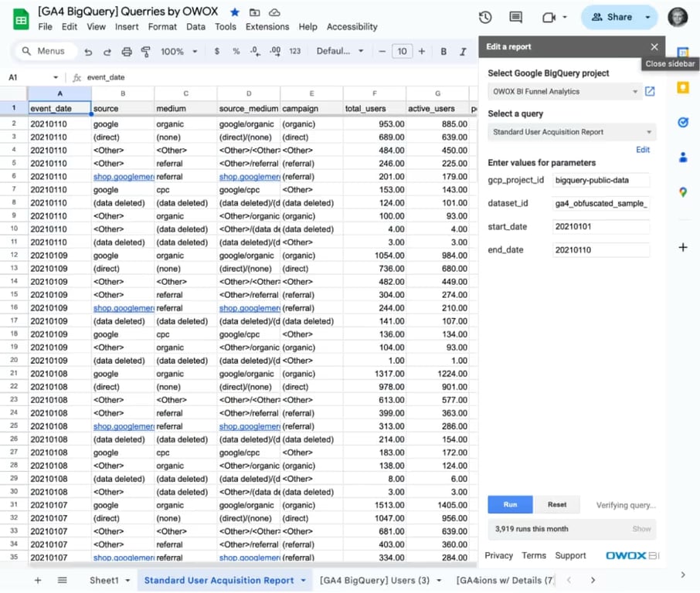Click the Share button
The image size is (700, 593).
click(x=612, y=18)
